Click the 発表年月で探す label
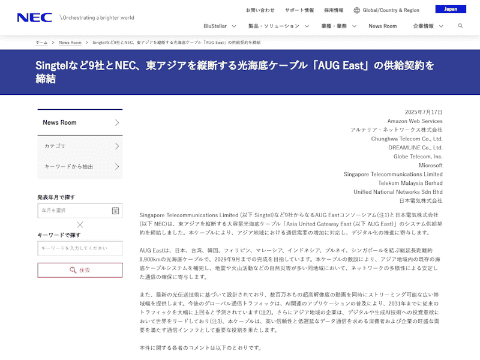Image resolution: width=480 pixels, height=360 pixels. coord(56,197)
